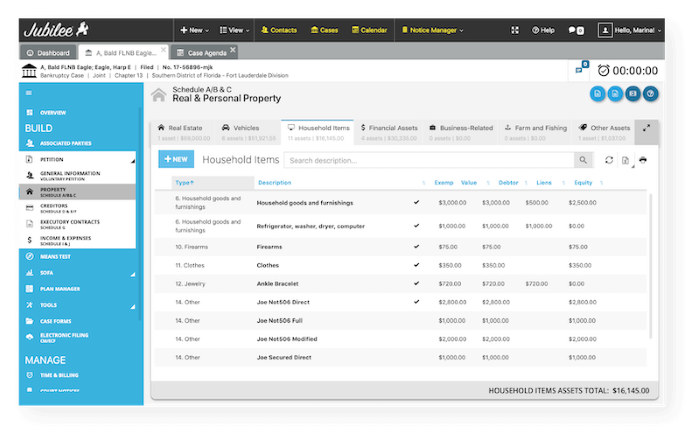Switch to Other Assets tab
Viewport: 700px width, 441px height.
tap(604, 133)
